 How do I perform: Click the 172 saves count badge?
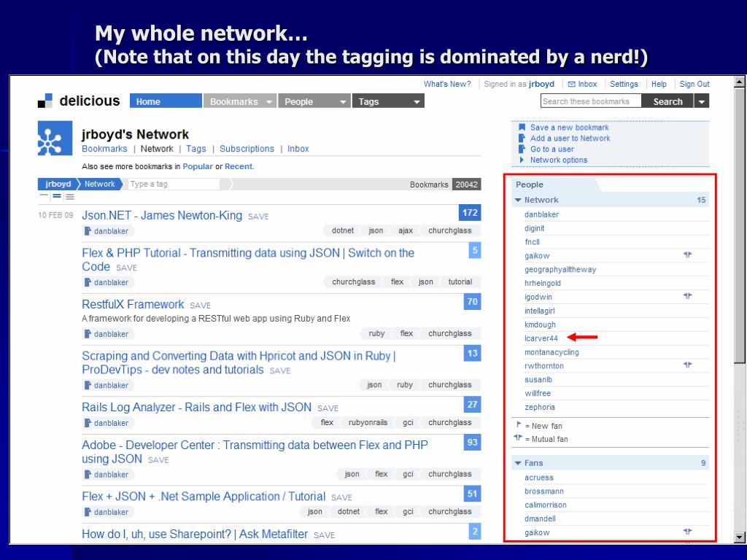[x=470, y=213]
